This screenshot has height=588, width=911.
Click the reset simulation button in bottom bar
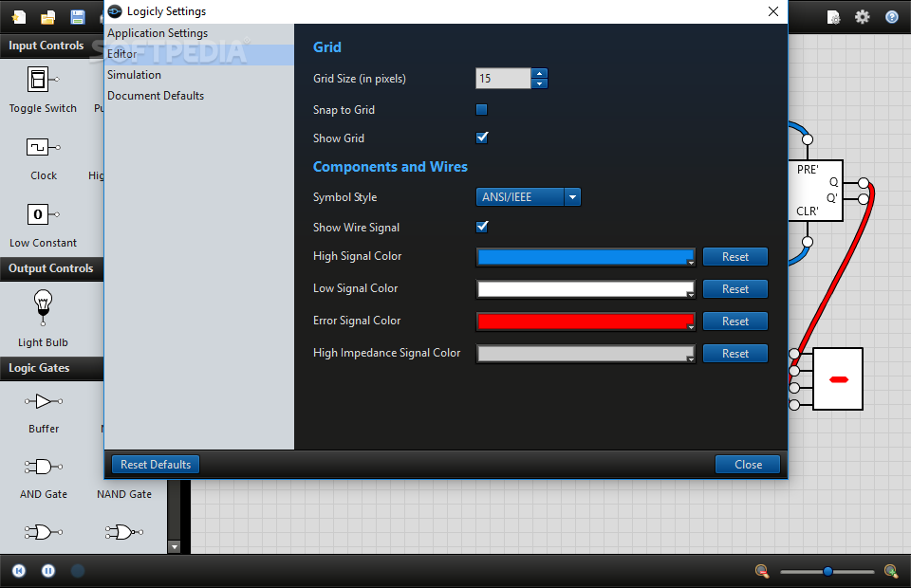click(x=19, y=571)
